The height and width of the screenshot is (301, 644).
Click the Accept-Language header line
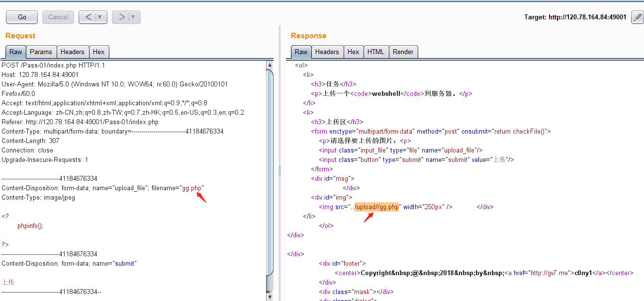123,112
